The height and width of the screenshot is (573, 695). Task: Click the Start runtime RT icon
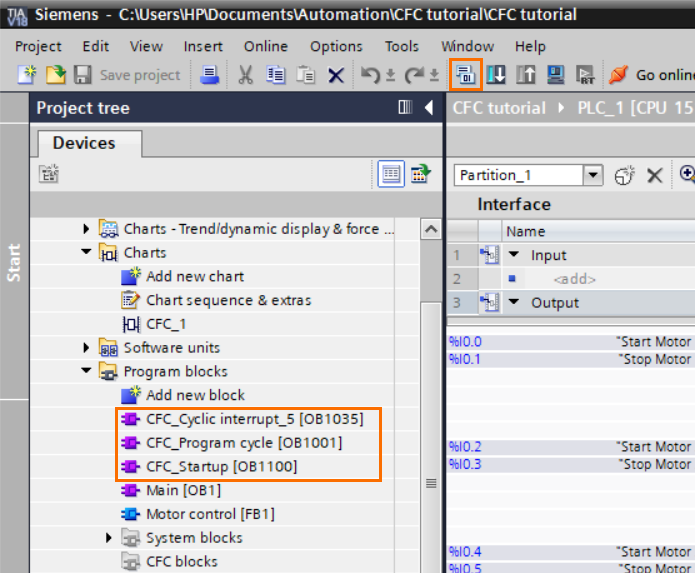click(x=585, y=75)
